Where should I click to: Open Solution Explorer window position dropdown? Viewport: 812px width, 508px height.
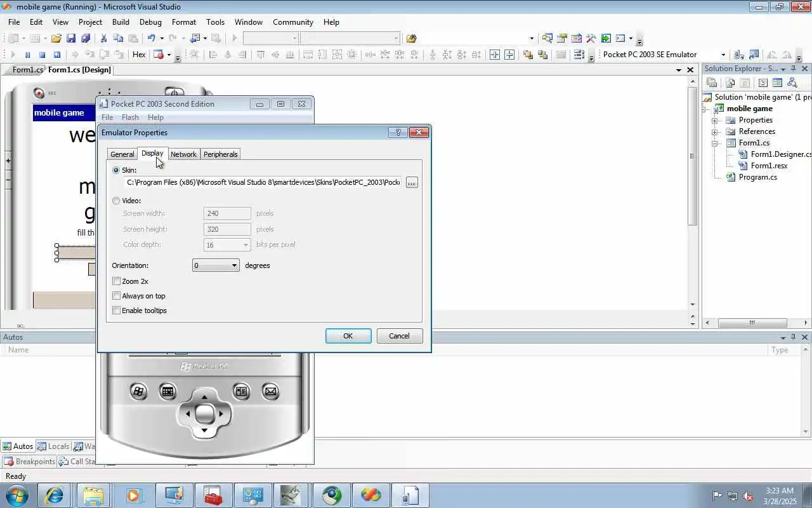click(x=783, y=69)
